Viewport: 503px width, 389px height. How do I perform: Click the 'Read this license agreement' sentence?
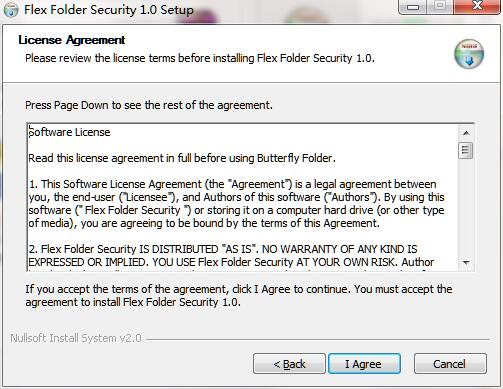click(x=182, y=158)
